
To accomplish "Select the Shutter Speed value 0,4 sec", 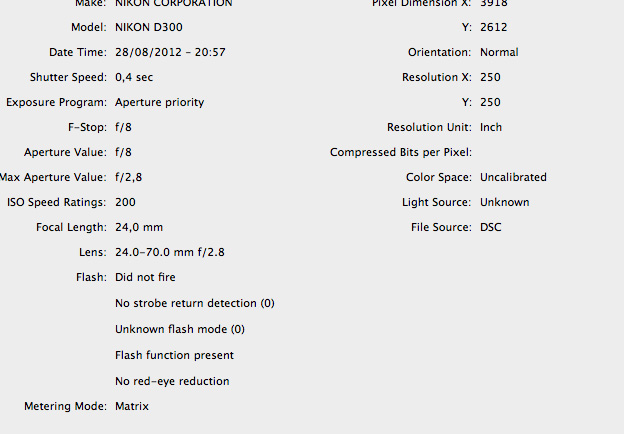I will [x=134, y=78].
